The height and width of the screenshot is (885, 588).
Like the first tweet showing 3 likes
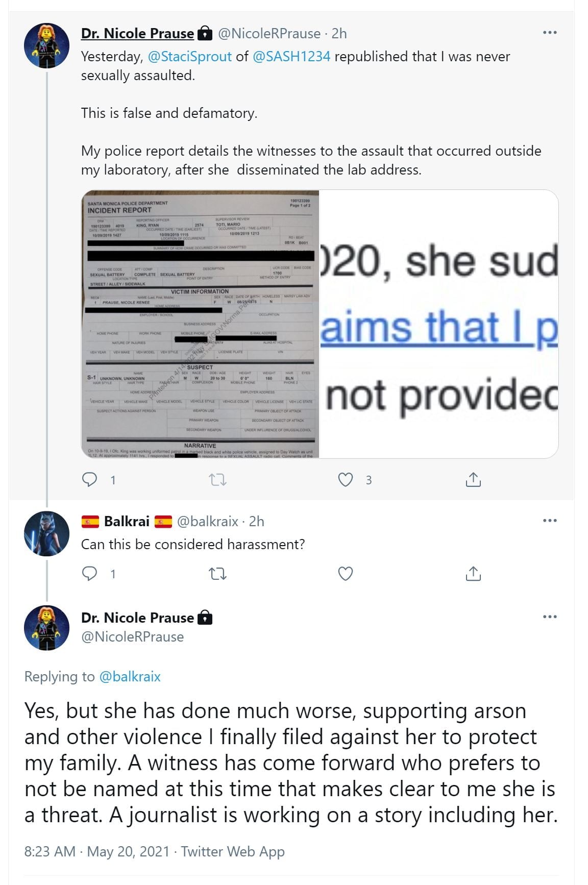346,480
